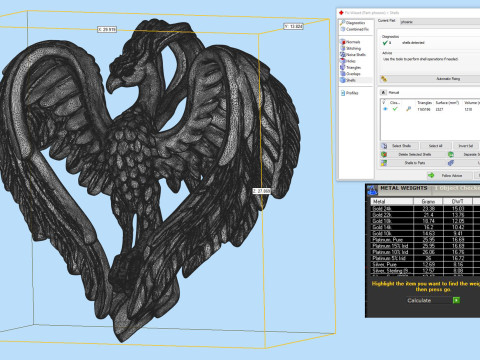
Task: Open the Noise Shells step
Action: click(x=353, y=55)
